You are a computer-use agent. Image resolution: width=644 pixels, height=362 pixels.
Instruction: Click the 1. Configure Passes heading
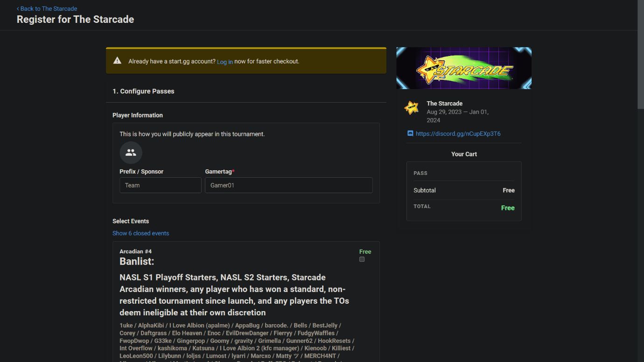coord(143,91)
